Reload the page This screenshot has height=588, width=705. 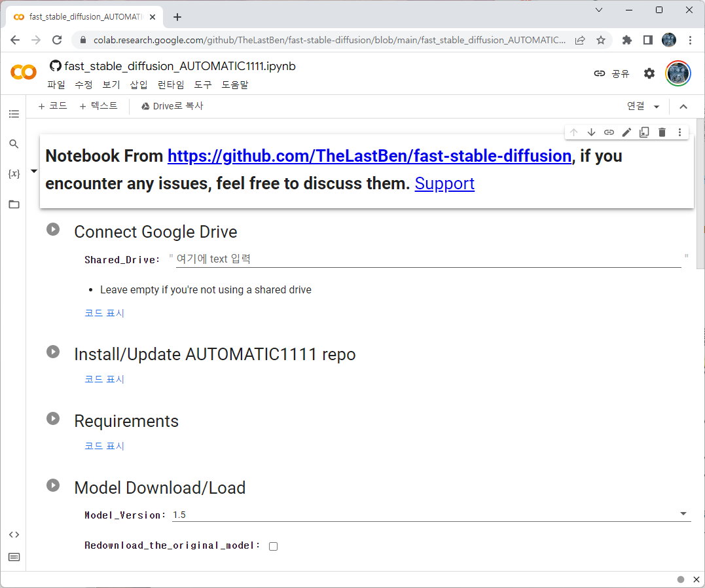pyautogui.click(x=57, y=40)
